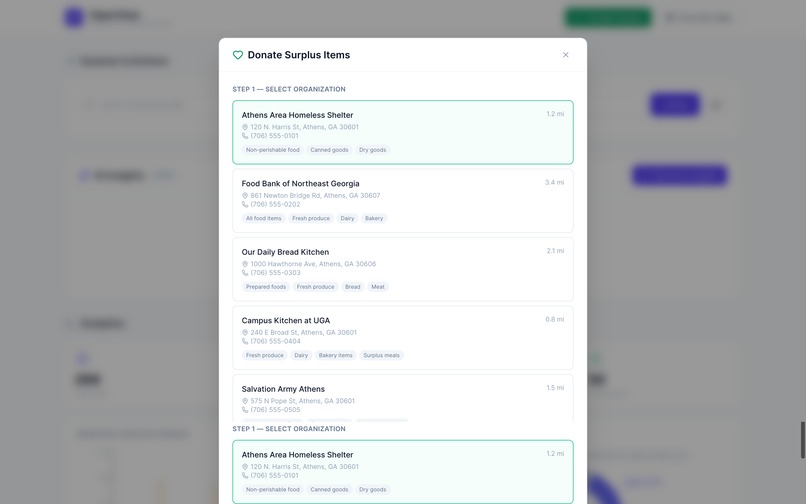Click the address 861 Newton Bridge Rd, Athens
The height and width of the screenshot is (504, 806).
pos(315,195)
